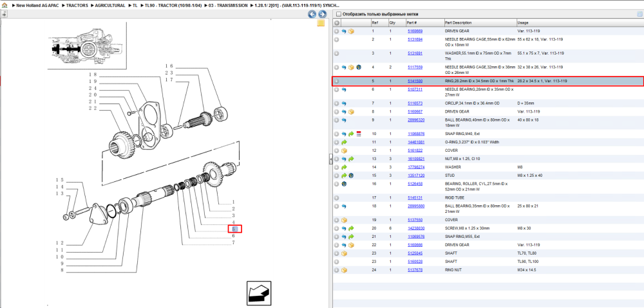
Task: Open the previous illustration with left arrow
Action: 312,14
